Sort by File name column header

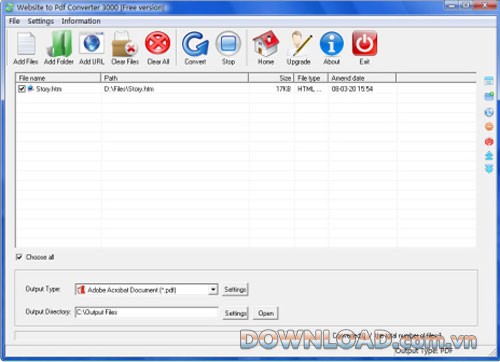58,78
